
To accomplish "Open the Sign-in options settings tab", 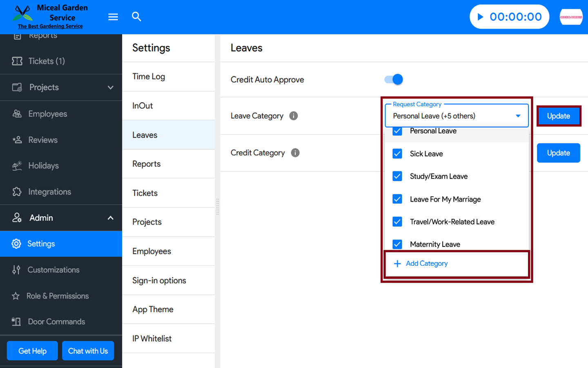I will coord(159,280).
